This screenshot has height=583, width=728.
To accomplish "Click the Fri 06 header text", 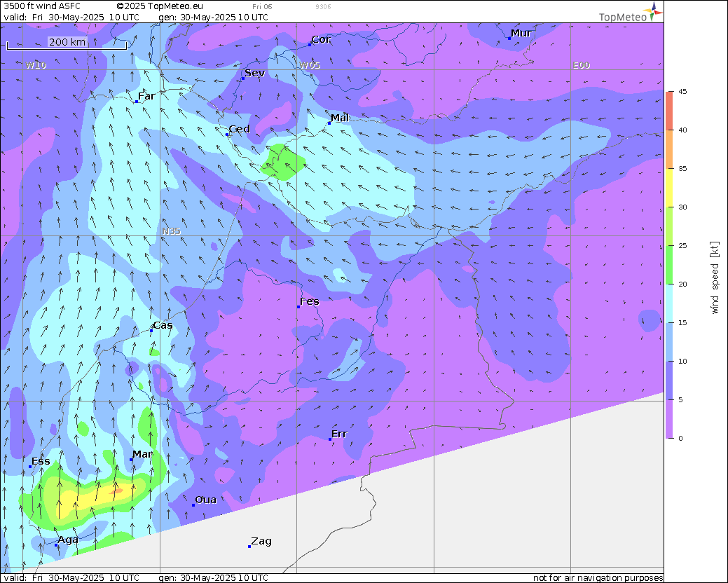I will click(x=262, y=6).
